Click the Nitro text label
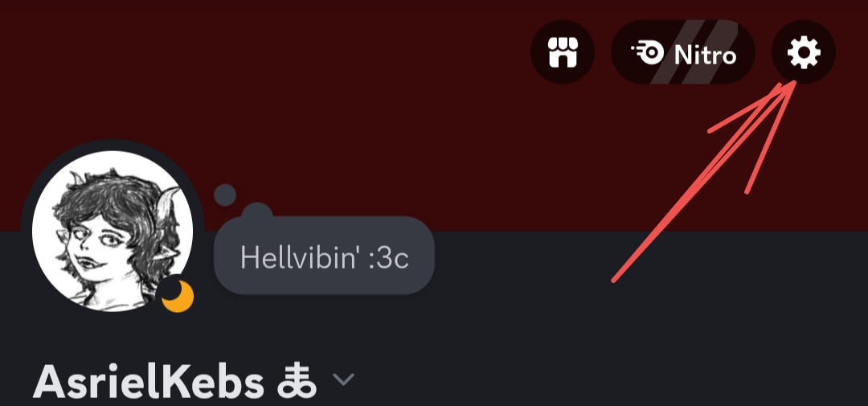This screenshot has height=406, width=868. coord(706,55)
